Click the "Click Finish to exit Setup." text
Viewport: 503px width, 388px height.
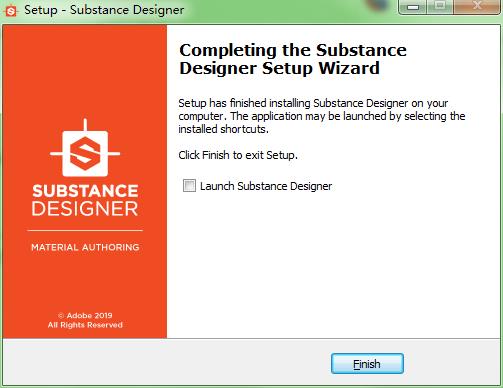238,155
